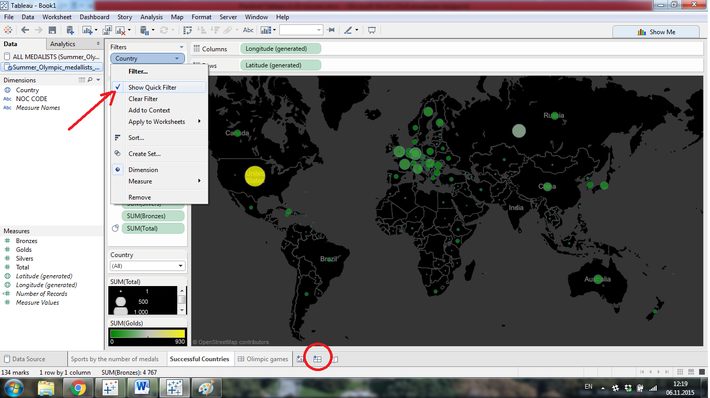Click the Latitude (generated) pill on Rows
The width and height of the screenshot is (710, 398).
[280, 65]
